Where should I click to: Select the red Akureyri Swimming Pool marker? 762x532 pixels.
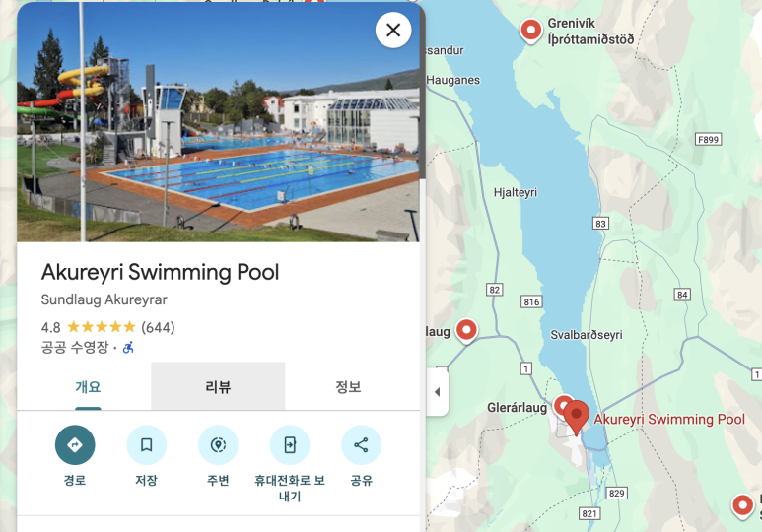click(x=577, y=418)
